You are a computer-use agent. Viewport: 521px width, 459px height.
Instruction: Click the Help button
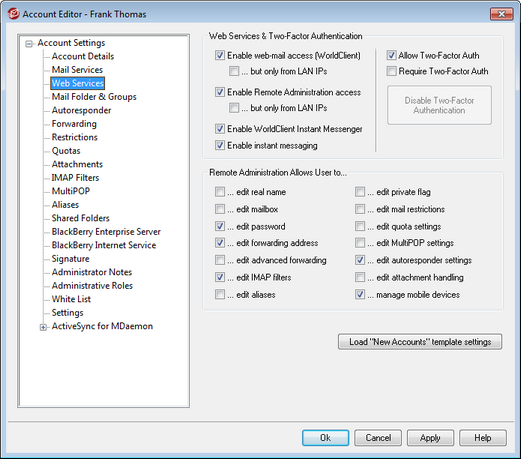[x=483, y=438]
